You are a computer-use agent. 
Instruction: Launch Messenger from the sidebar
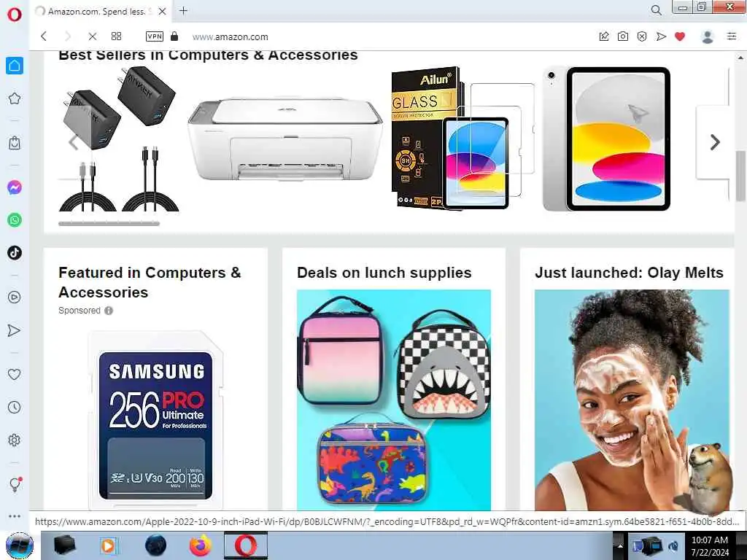15,187
